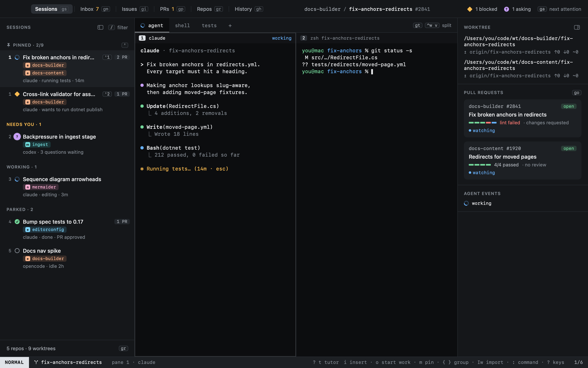This screenshot has height=368, width=588.
Task: Click the spinner icon on agent tab
Action: 143,25
